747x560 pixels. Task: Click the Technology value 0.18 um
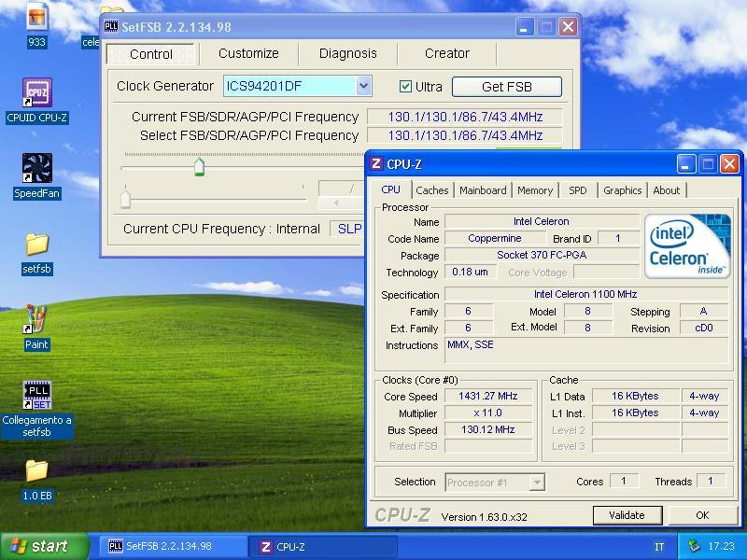[x=471, y=272]
